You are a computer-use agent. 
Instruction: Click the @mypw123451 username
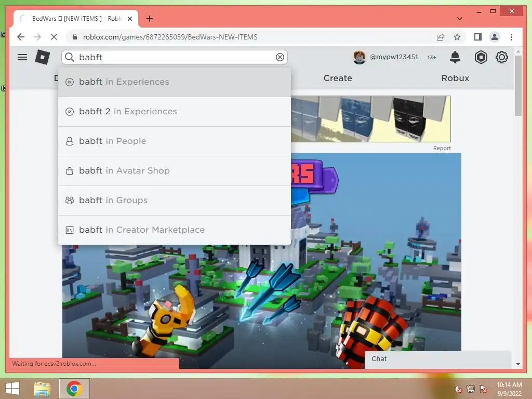click(x=396, y=57)
